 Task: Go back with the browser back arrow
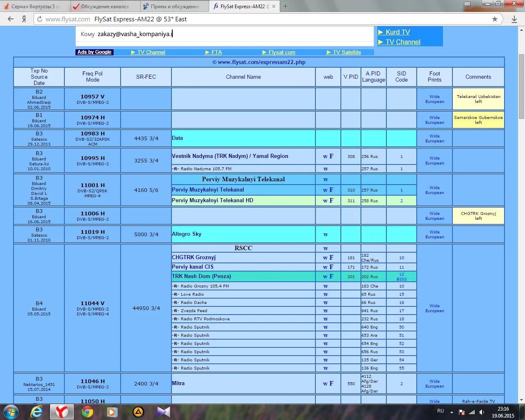pyautogui.click(x=11, y=19)
